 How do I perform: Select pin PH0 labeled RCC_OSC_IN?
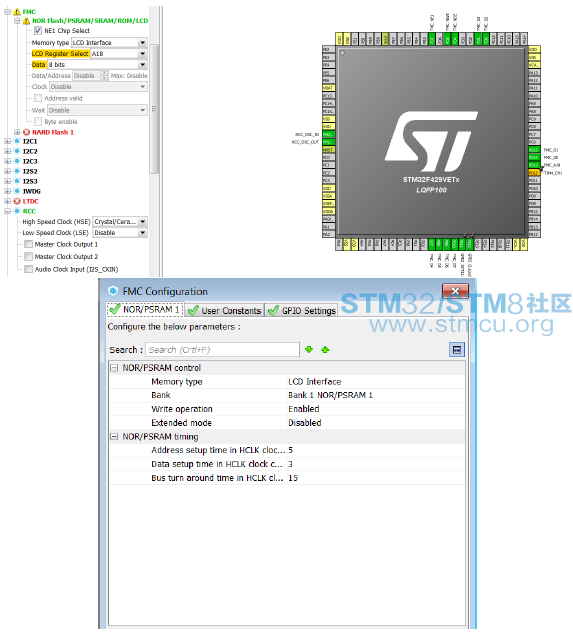coord(328,134)
